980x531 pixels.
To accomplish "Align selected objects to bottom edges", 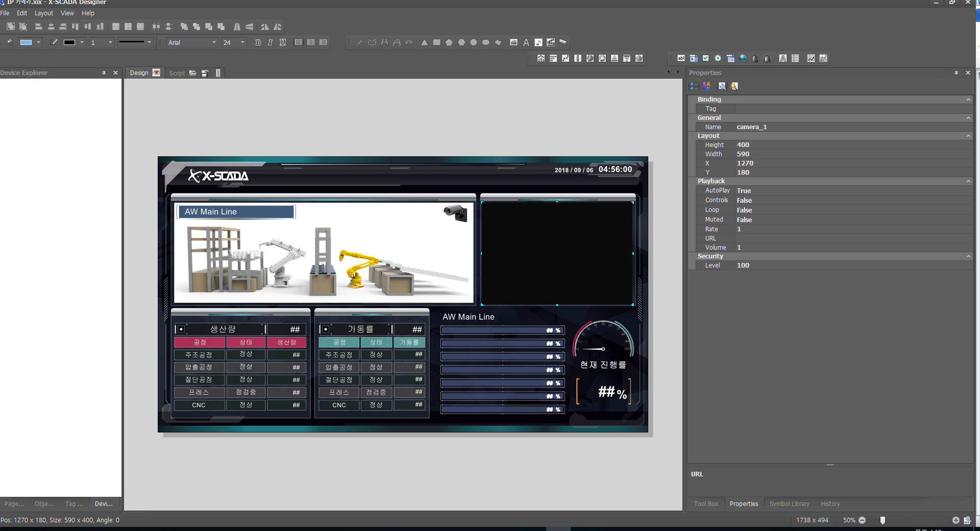I will 100,27.
